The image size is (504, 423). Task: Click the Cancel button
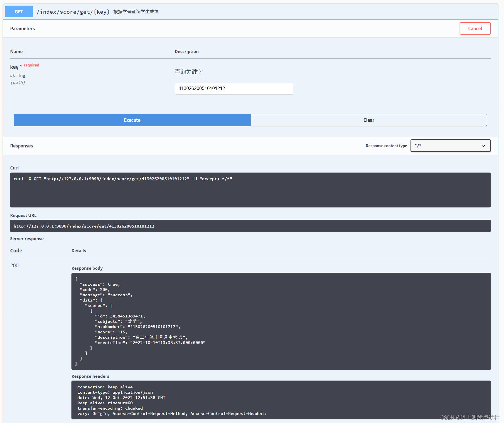tap(475, 28)
